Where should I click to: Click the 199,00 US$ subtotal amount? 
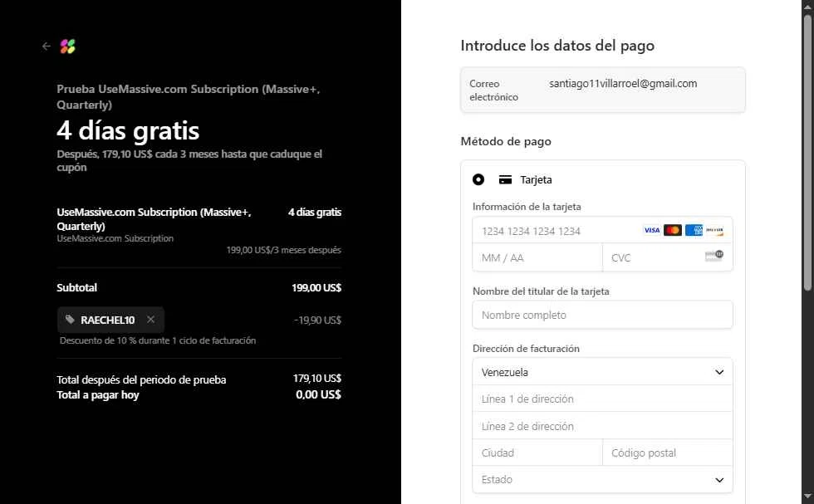coord(316,287)
